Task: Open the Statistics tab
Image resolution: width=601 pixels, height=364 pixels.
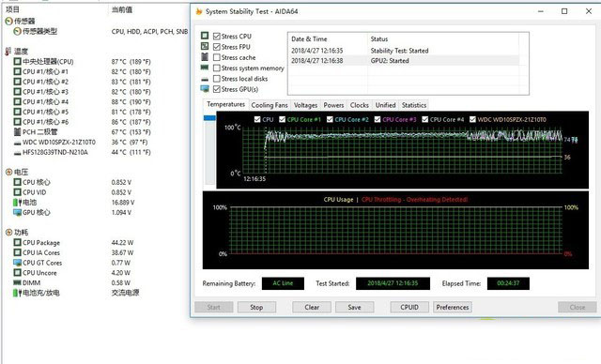Action: point(413,105)
